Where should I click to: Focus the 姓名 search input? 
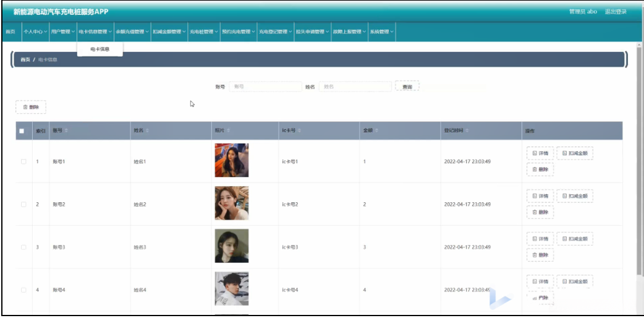[x=355, y=87]
